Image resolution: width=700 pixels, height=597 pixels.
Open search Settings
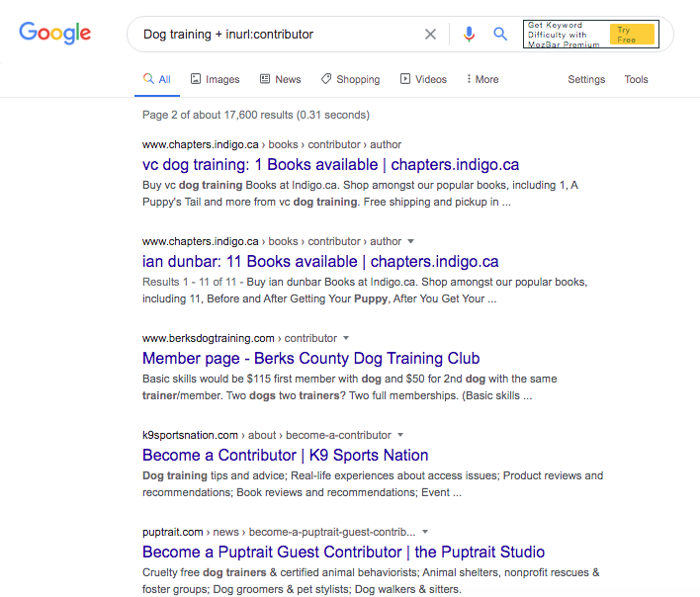point(586,79)
